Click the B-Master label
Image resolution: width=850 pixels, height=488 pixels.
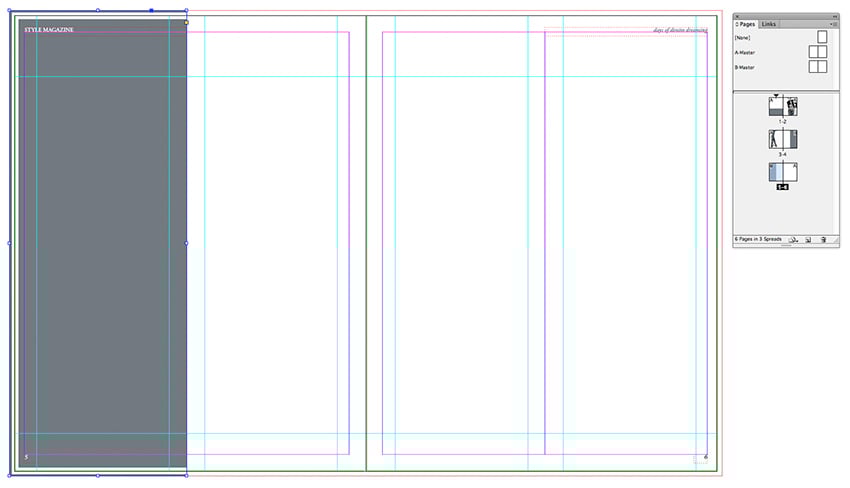click(745, 67)
